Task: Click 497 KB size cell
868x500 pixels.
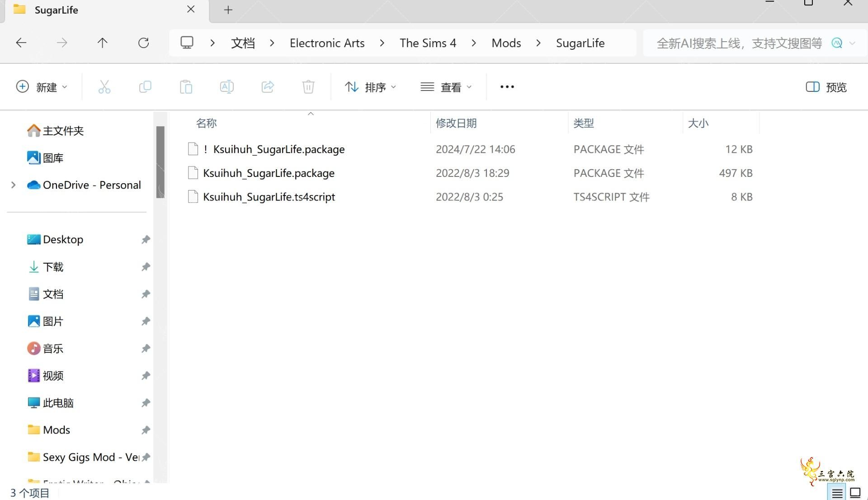Action: [x=736, y=173]
